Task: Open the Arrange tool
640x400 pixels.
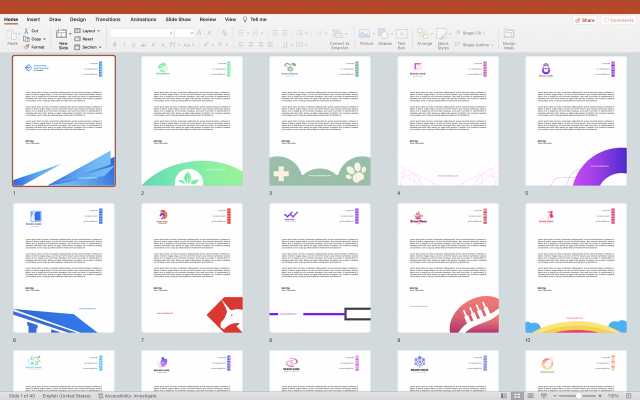Action: [x=424, y=34]
